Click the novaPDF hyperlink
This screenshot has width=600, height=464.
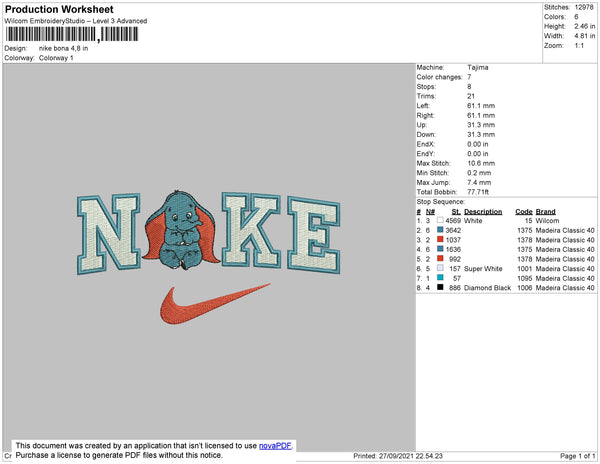coord(275,446)
